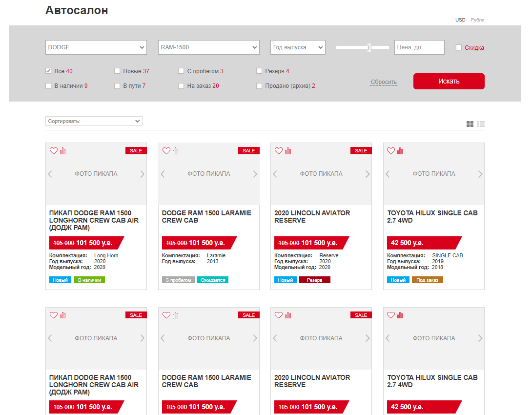Click the price range slider handle
Image resolution: width=532 pixels, height=415 pixels.
coord(369,47)
